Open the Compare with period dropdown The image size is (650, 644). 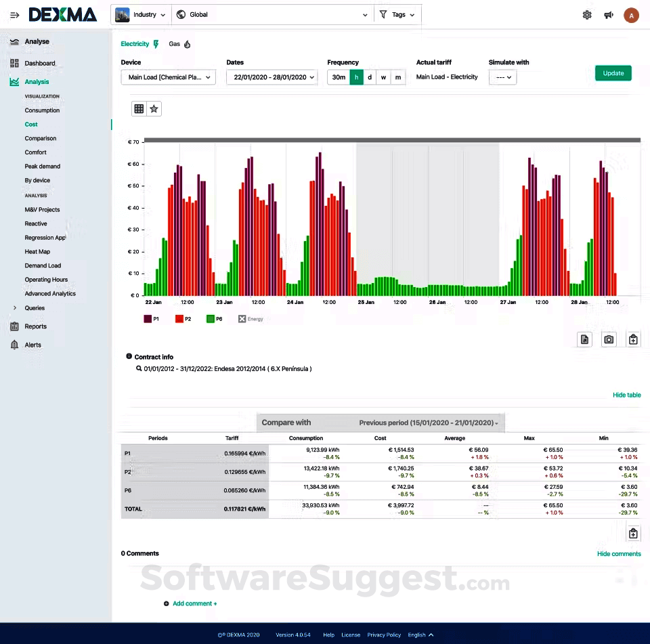[x=428, y=422]
